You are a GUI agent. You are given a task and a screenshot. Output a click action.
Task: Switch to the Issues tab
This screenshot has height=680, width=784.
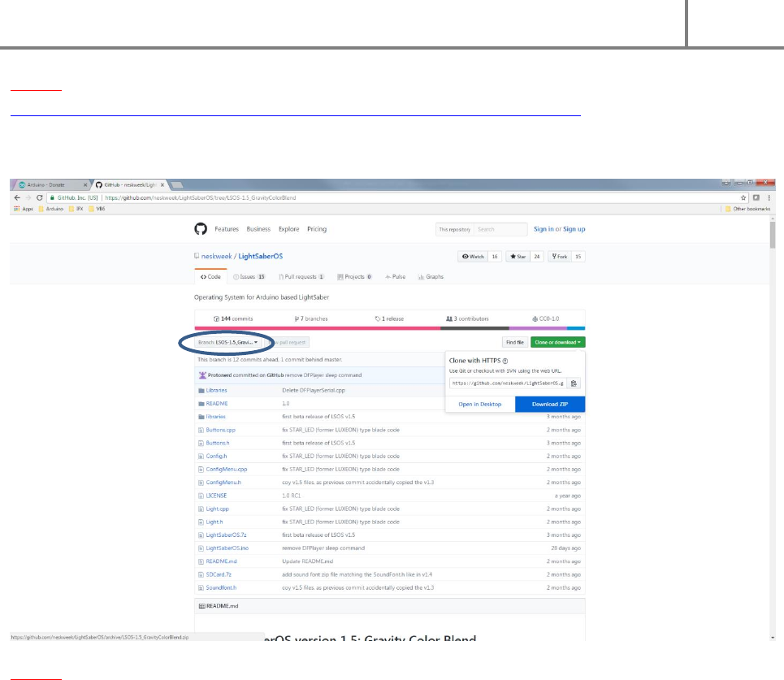[249, 276]
